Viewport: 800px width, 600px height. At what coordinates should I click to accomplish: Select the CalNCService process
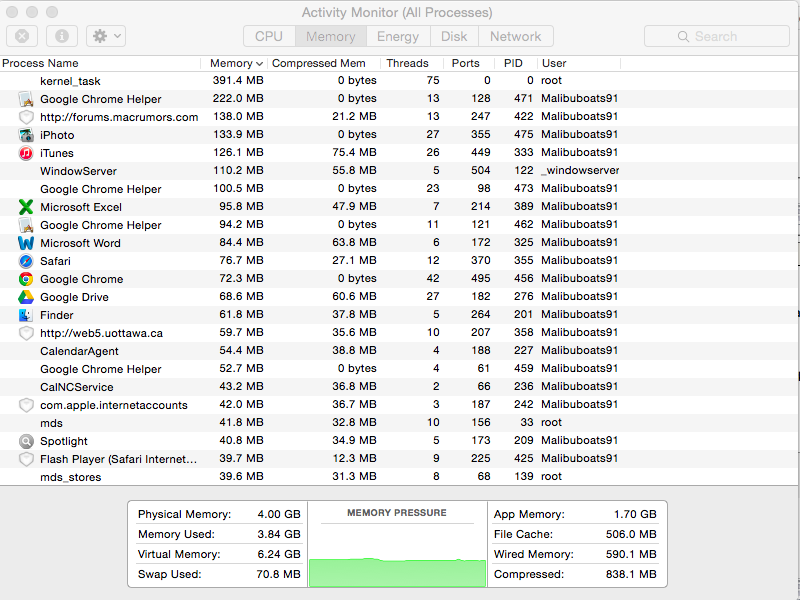(x=399, y=387)
